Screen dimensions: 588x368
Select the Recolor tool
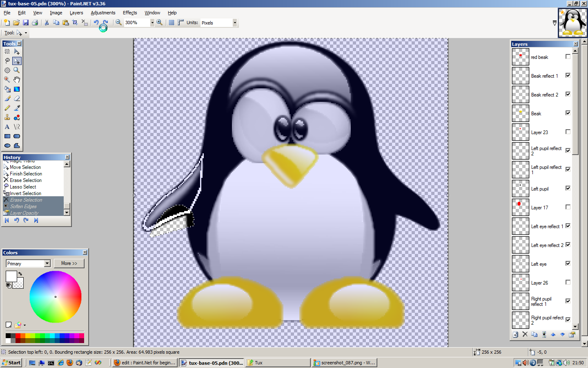click(x=17, y=117)
